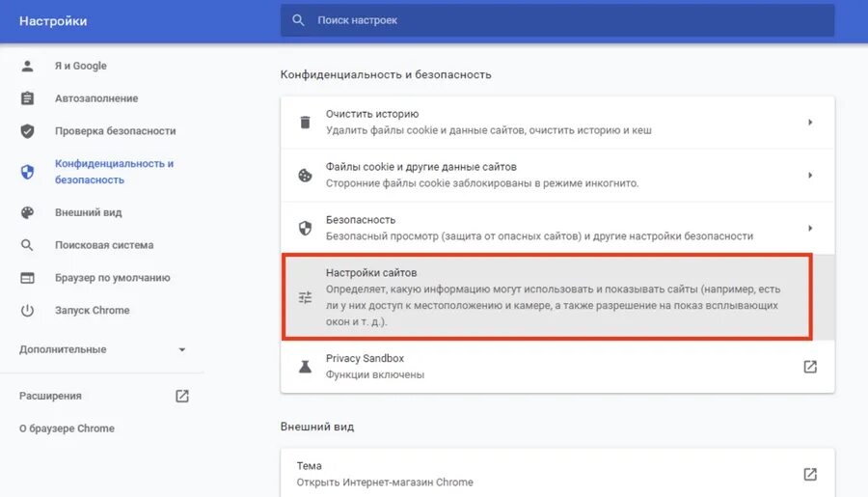Image resolution: width=868 pixels, height=497 pixels.
Task: Click the Удалить файлы cookie description text
Action: click(489, 130)
